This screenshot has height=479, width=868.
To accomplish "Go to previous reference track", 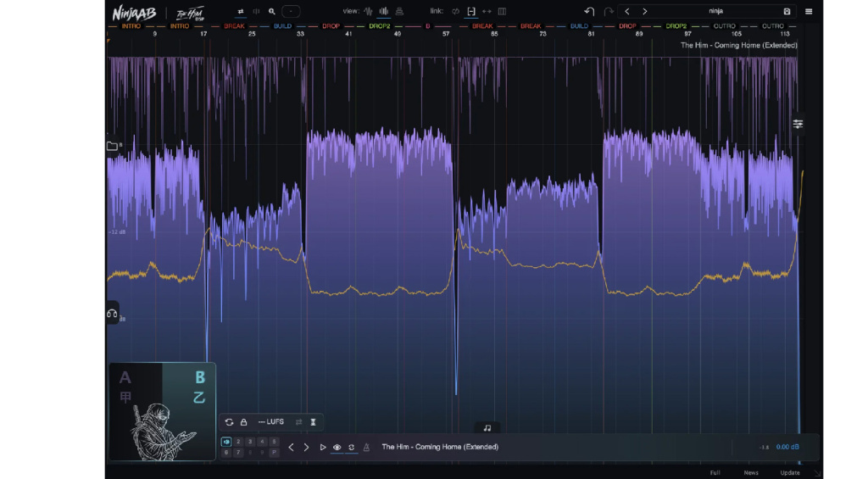I will tap(292, 448).
